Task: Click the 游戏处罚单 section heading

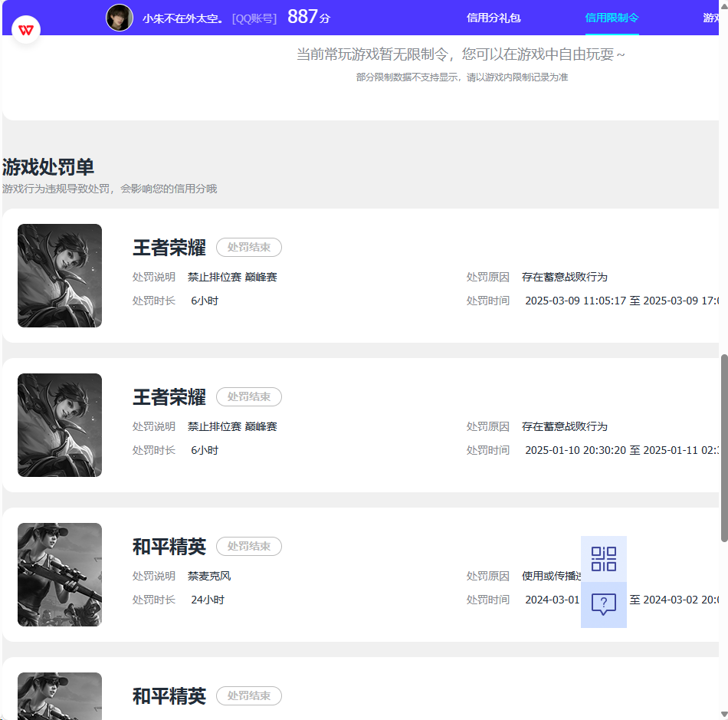Action: pos(48,167)
